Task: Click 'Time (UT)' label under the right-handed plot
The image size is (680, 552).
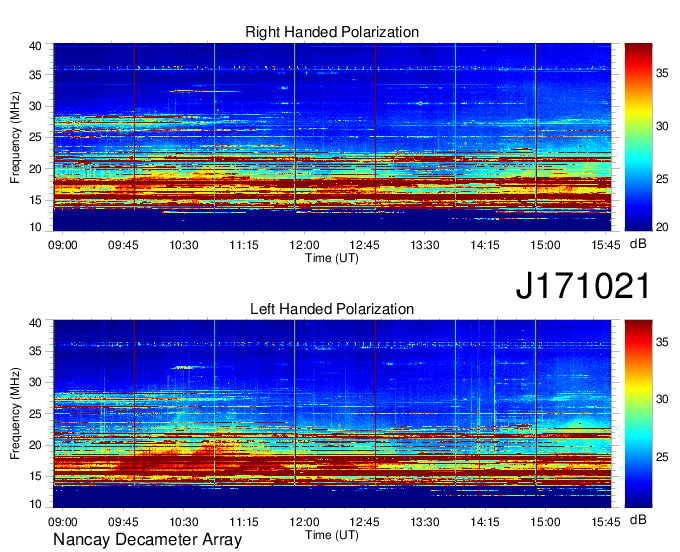Action: pos(332,258)
